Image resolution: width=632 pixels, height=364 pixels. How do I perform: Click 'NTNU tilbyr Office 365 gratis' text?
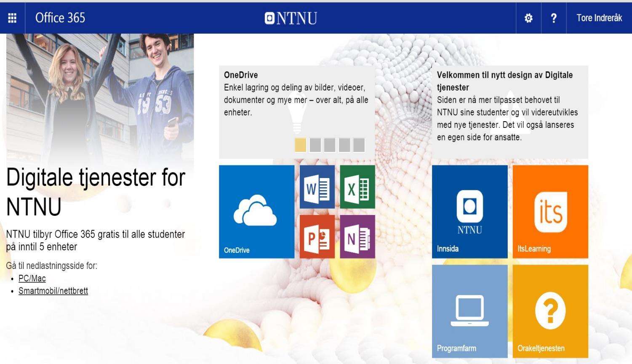point(96,240)
